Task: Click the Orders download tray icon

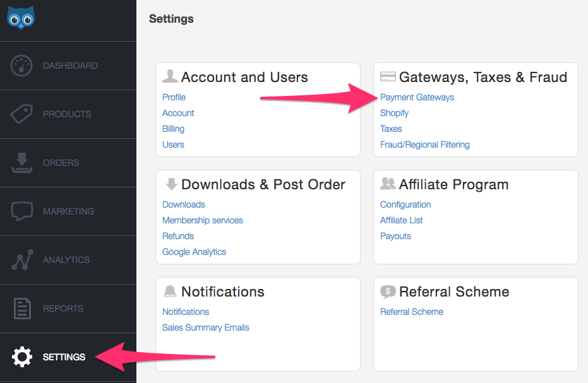Action: 22,163
